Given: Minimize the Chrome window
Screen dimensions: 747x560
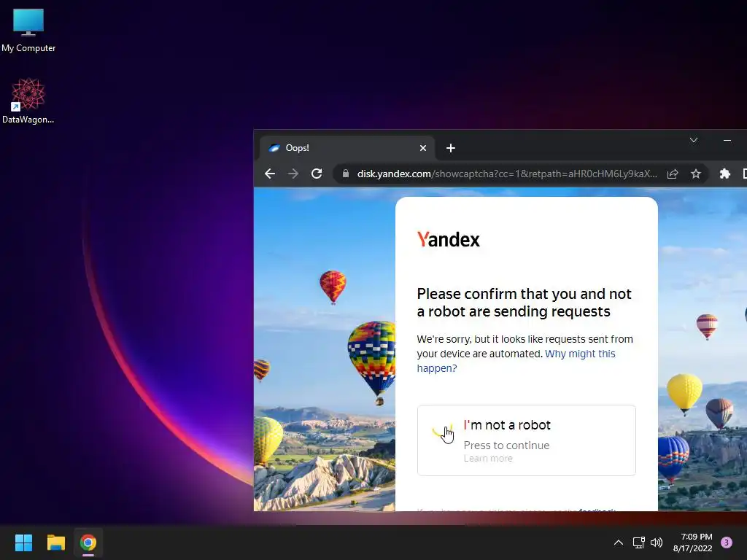Looking at the screenshot, I should point(727,140).
